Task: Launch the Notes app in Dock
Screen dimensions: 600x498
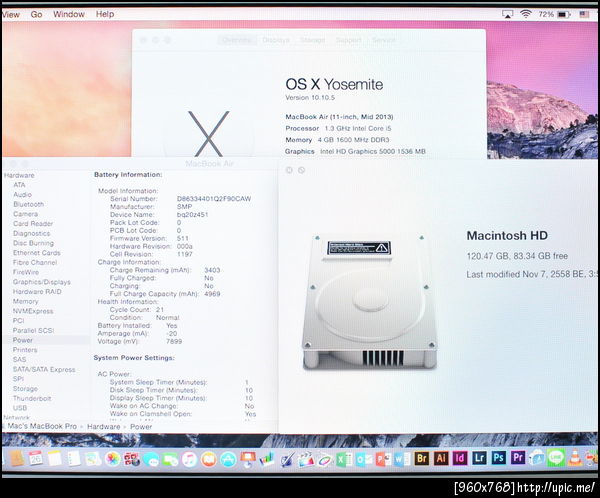Action: click(x=54, y=458)
